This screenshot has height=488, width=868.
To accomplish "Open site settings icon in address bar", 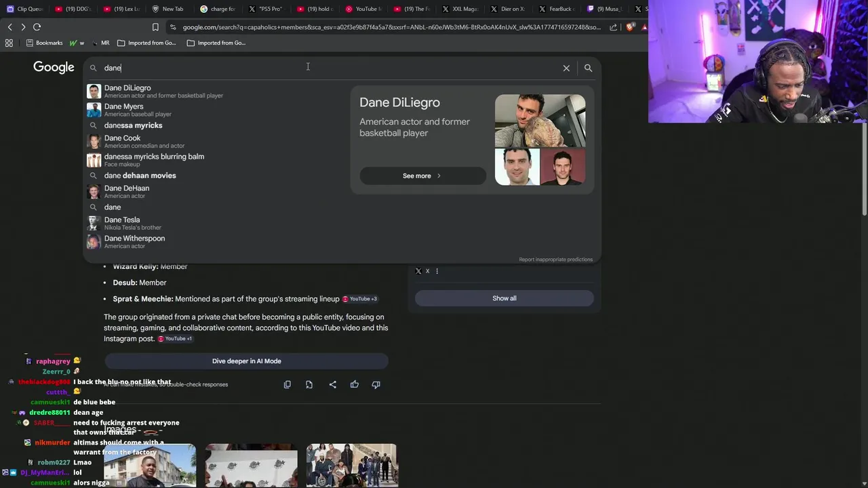I will coord(174,27).
